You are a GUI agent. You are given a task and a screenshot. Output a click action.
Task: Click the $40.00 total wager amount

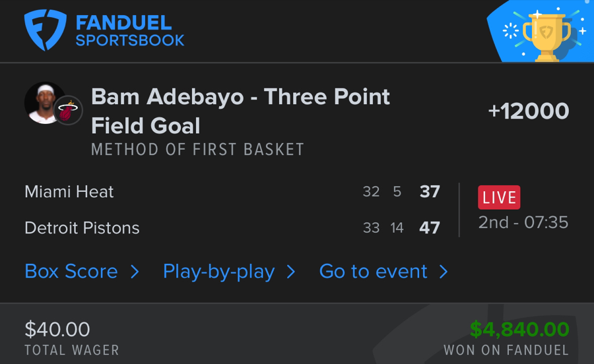tap(57, 328)
